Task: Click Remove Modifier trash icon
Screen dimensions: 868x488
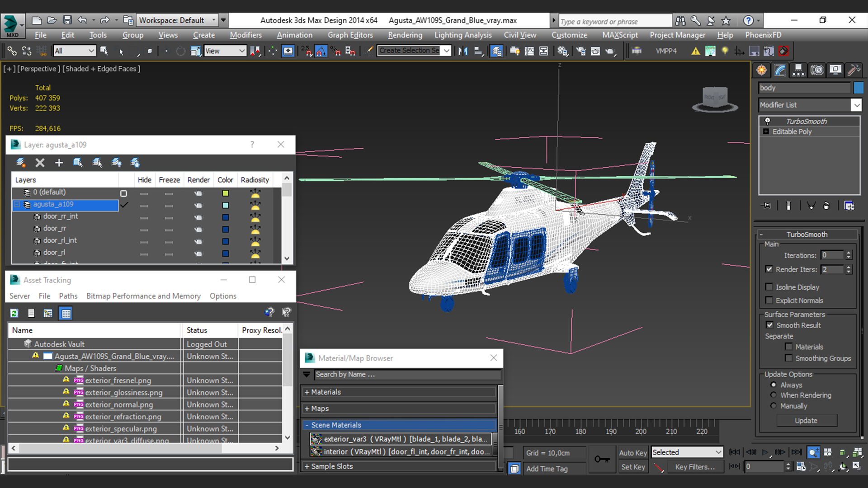Action: (x=826, y=206)
